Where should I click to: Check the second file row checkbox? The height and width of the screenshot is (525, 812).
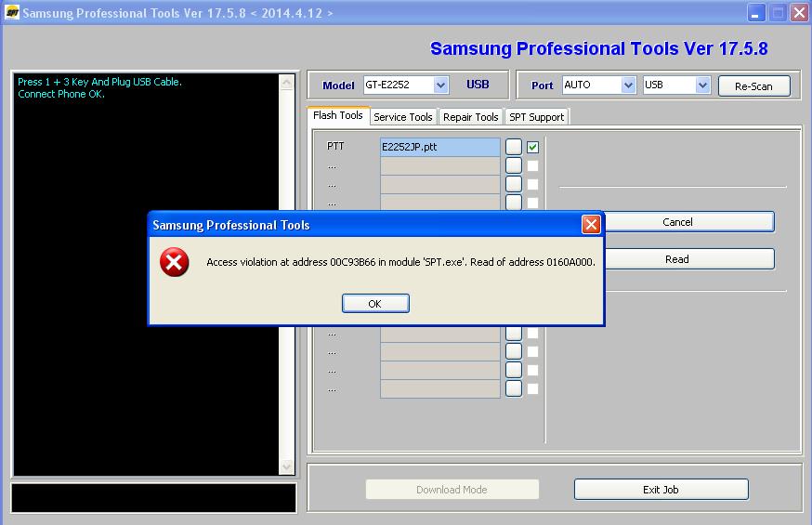tap(533, 165)
